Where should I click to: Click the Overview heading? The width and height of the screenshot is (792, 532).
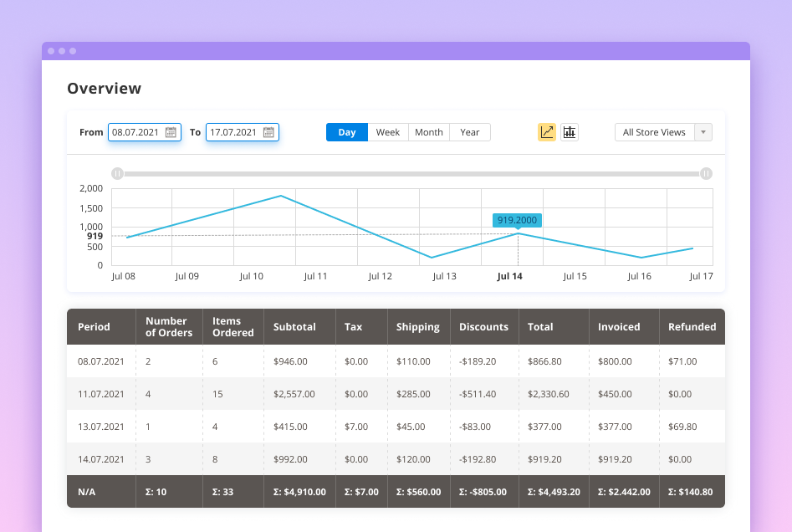[105, 88]
